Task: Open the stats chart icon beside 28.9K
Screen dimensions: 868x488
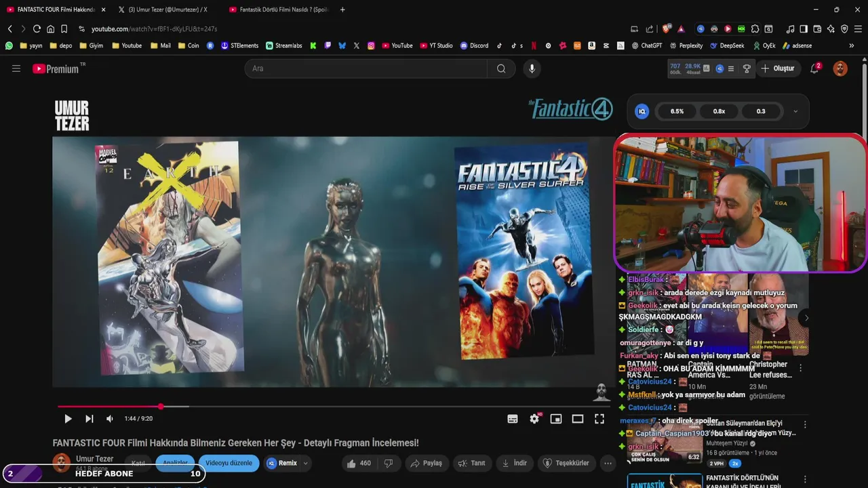Action: 707,68
